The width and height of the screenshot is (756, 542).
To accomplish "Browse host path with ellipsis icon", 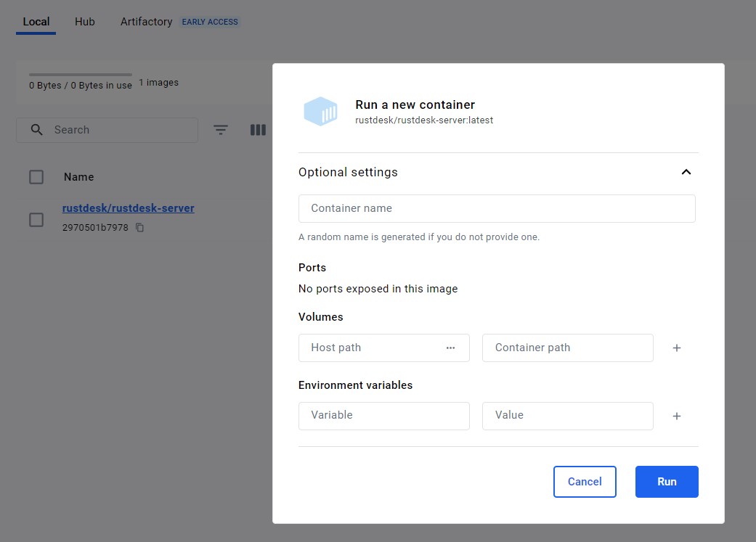I will pos(450,348).
